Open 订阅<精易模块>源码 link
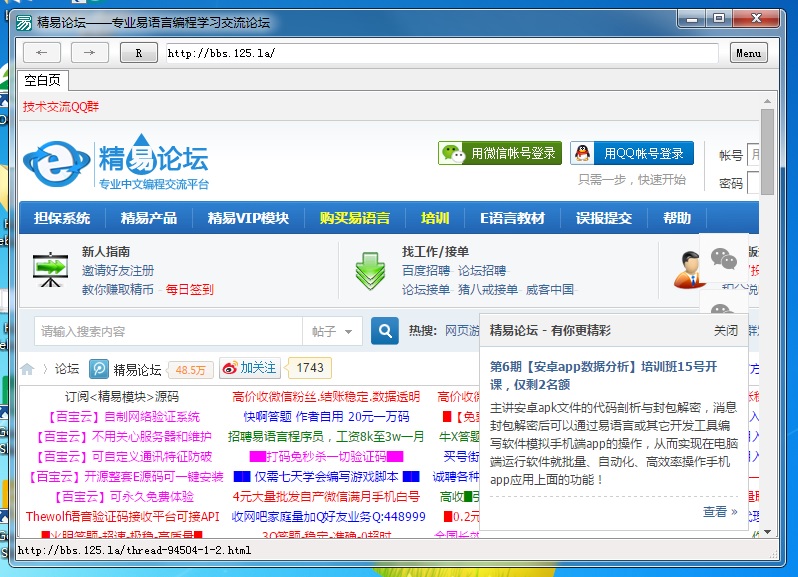This screenshot has width=798, height=577. pos(122,396)
